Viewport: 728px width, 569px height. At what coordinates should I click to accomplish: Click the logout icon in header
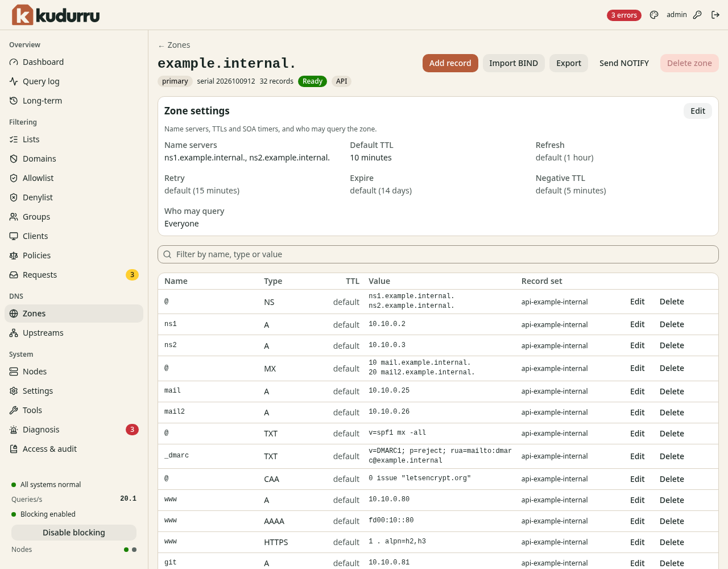[715, 15]
